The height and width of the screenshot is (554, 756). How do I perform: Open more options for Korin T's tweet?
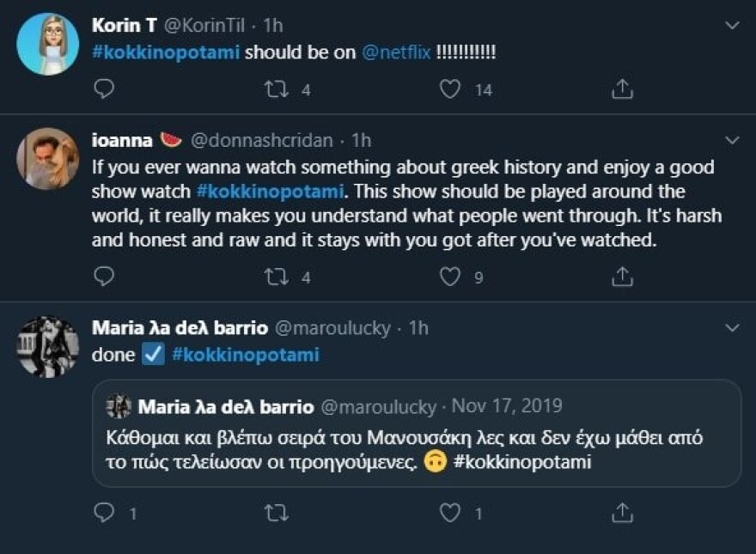(732, 26)
